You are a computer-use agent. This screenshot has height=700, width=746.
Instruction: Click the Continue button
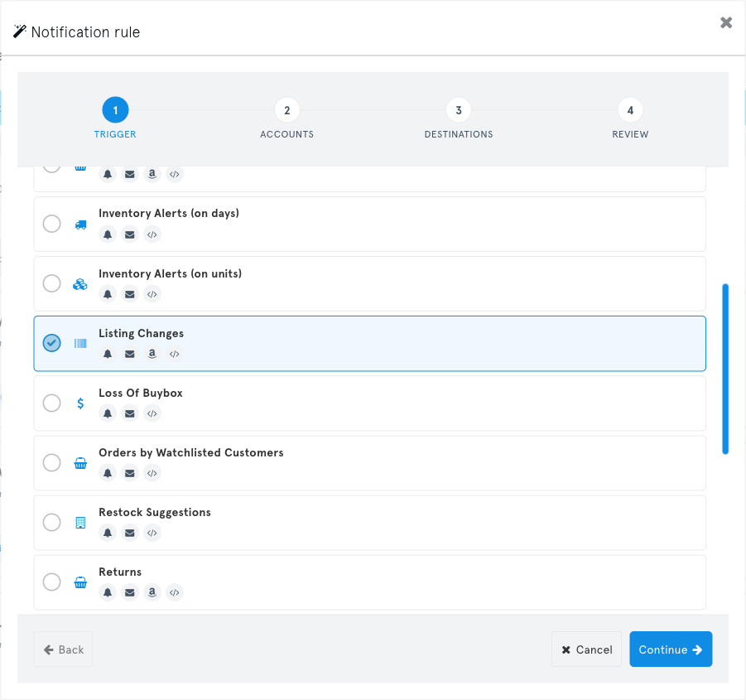[x=671, y=649]
